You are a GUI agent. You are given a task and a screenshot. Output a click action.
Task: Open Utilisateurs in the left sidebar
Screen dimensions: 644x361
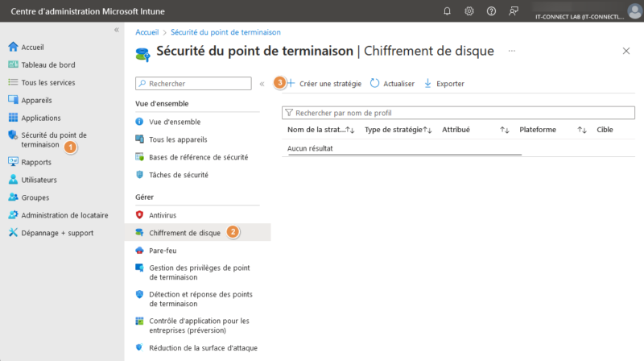tap(39, 180)
